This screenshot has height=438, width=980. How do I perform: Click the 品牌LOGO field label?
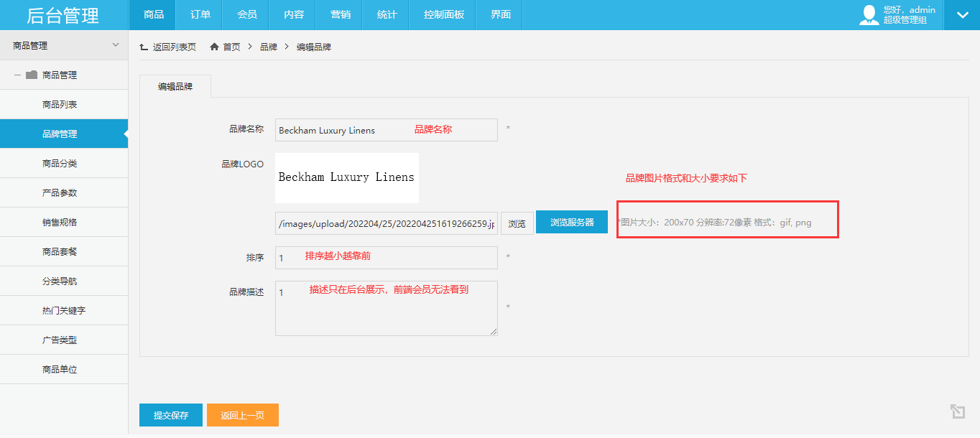(243, 164)
